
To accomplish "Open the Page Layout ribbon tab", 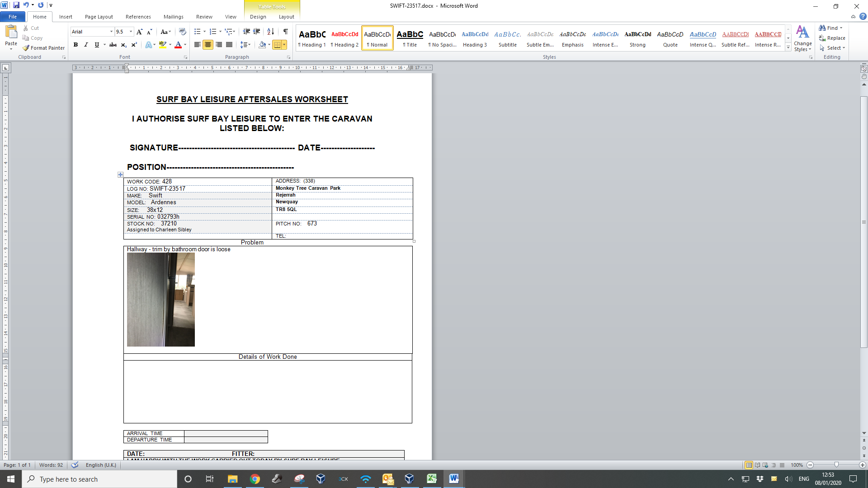I will point(99,17).
